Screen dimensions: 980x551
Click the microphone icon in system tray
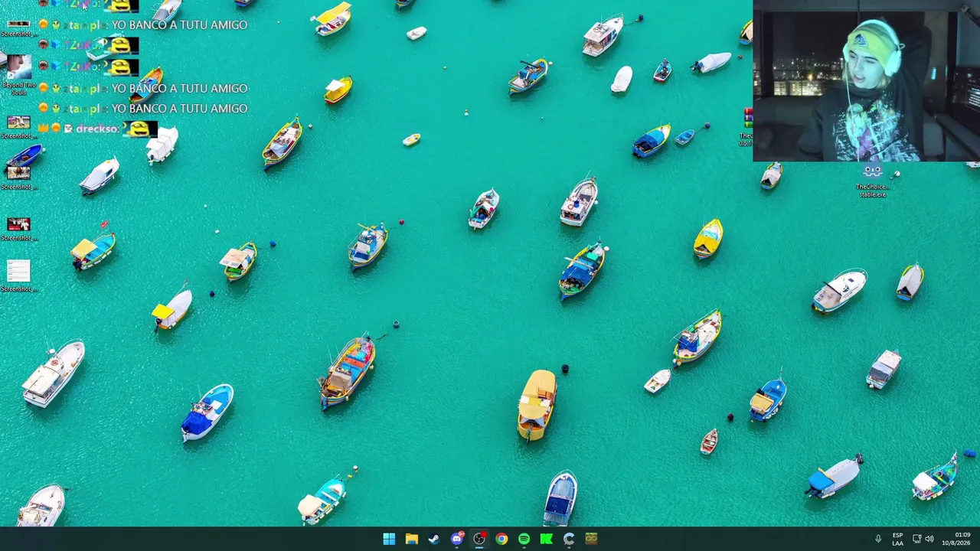(878, 539)
